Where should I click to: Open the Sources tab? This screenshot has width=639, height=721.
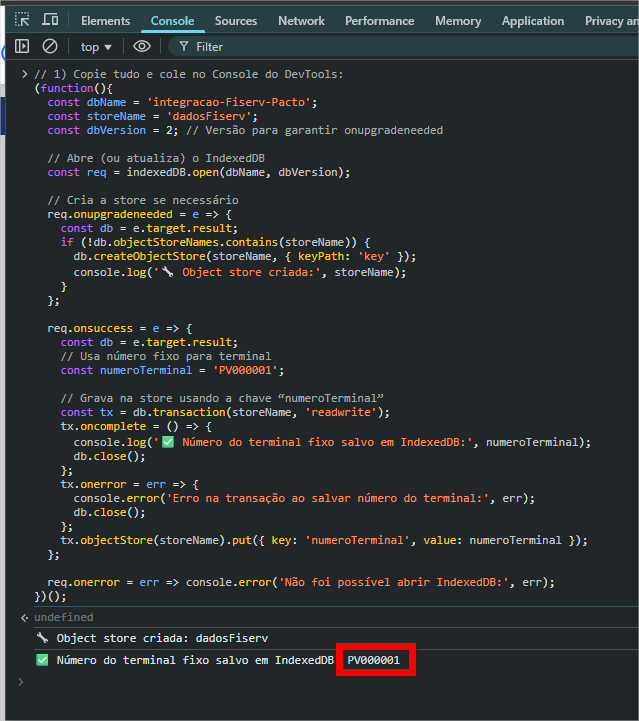point(236,20)
